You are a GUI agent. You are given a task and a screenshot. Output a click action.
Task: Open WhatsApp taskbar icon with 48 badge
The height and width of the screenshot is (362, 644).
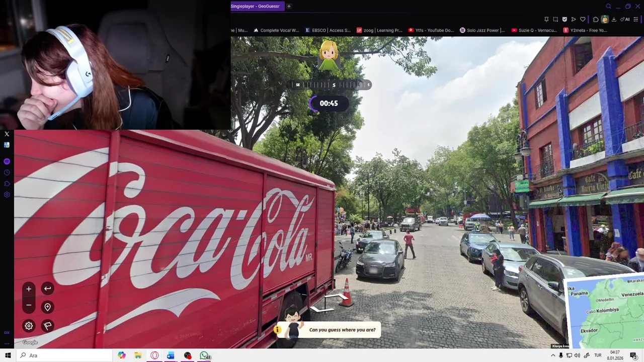(x=204, y=355)
